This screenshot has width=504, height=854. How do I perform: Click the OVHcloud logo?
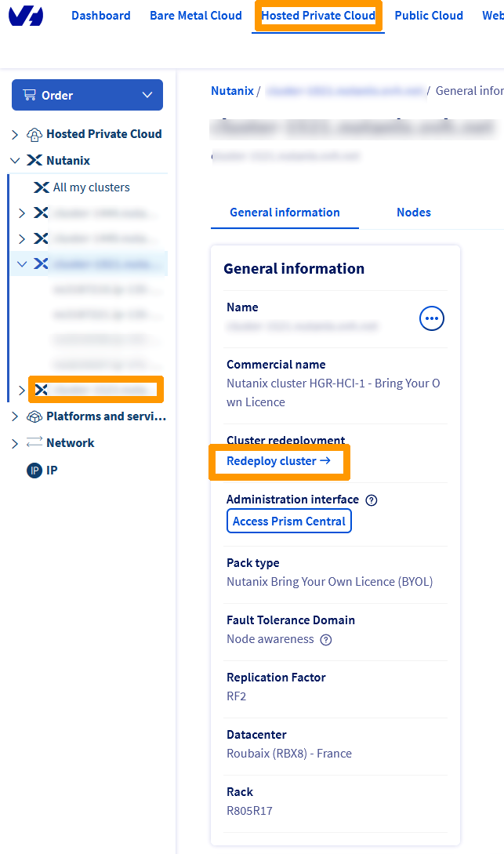pos(26,16)
